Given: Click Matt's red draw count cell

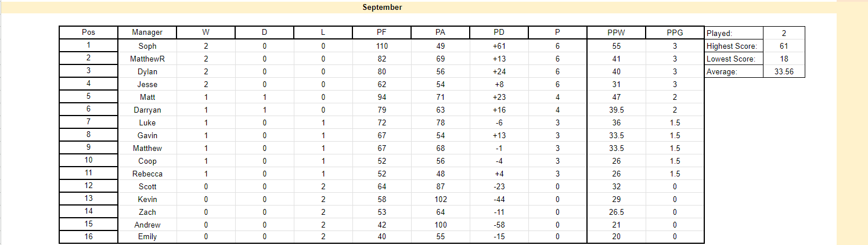Looking at the screenshot, I should pyautogui.click(x=265, y=97).
